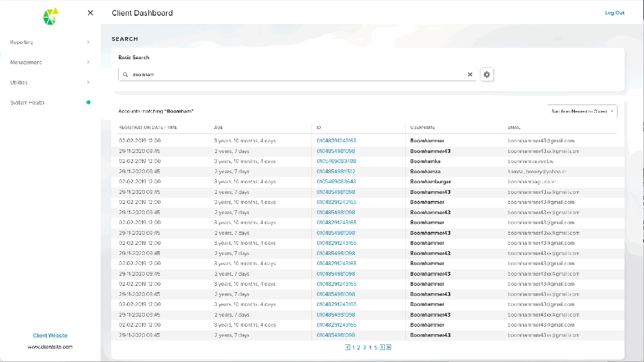Image resolution: width=644 pixels, height=362 pixels.
Task: Click the magnifier icon in search box
Action: [126, 74]
